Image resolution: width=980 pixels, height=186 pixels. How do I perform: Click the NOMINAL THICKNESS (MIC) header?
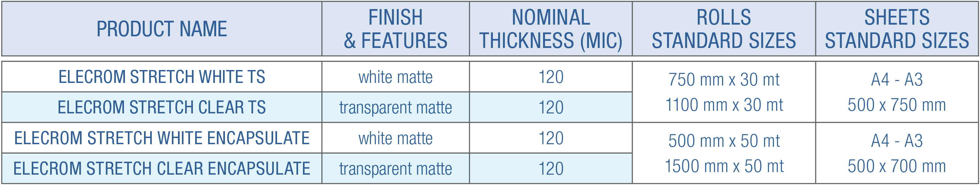[x=551, y=29]
